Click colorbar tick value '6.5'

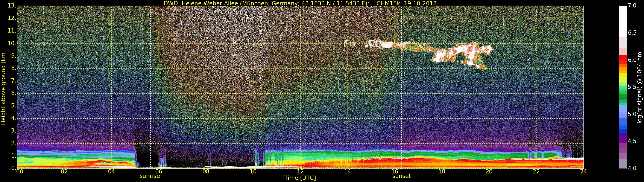(632, 33)
